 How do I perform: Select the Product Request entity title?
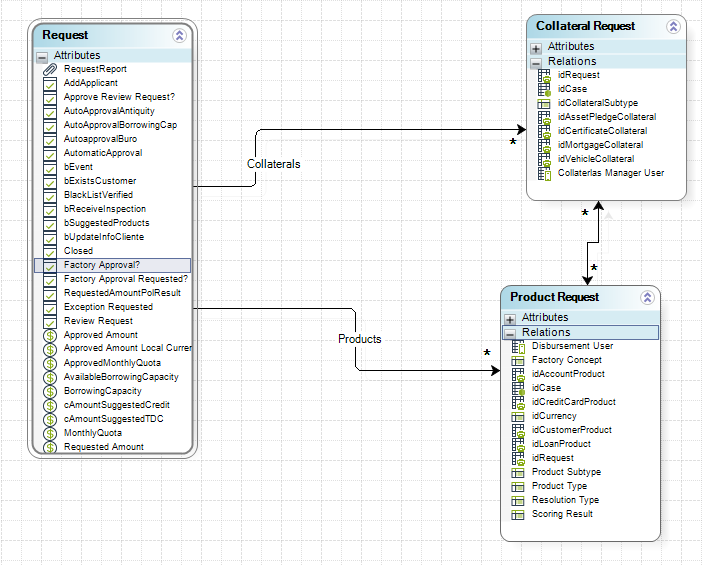555,297
